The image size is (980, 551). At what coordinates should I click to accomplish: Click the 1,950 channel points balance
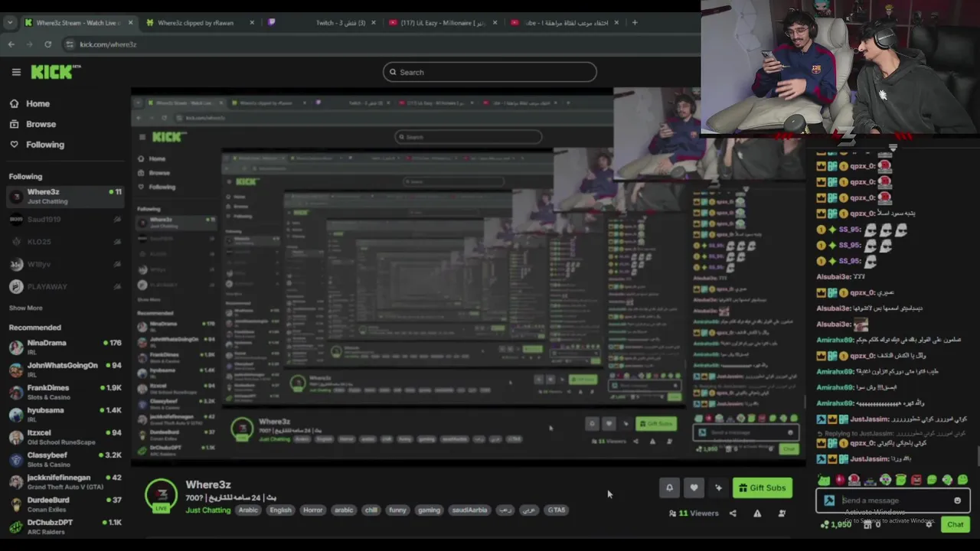[x=835, y=524]
